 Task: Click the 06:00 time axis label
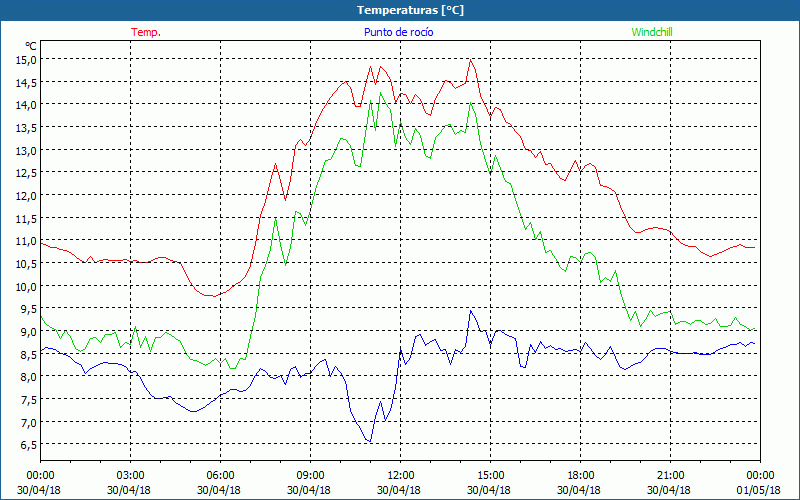[x=220, y=476]
